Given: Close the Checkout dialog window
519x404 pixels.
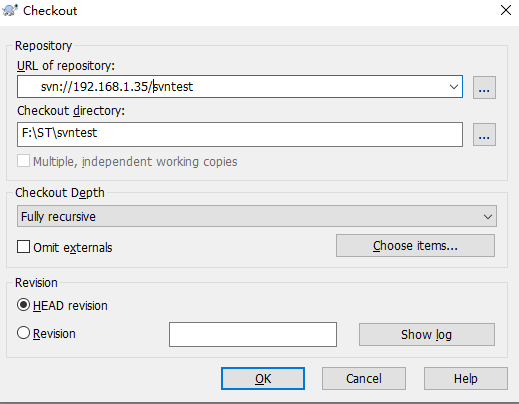Looking at the screenshot, I should pos(506,10).
